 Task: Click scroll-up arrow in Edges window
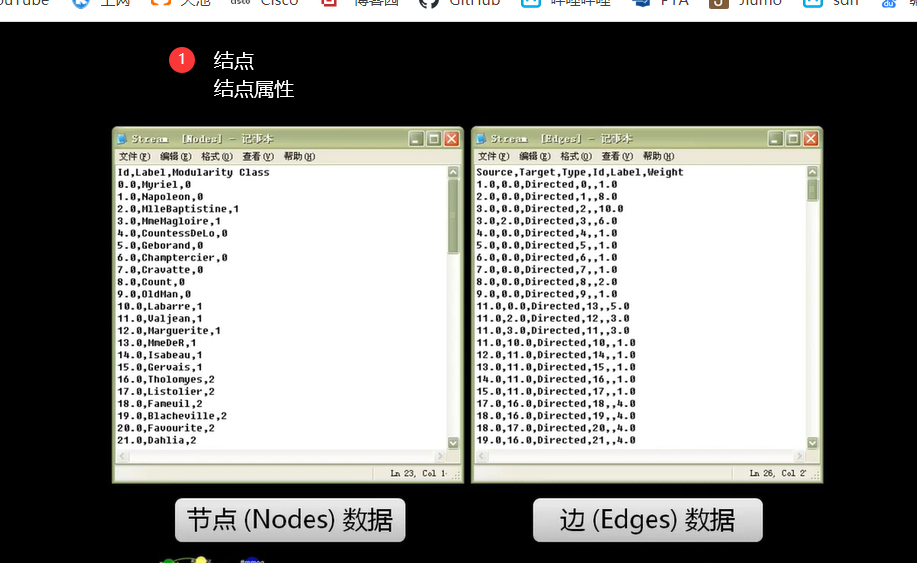812,172
